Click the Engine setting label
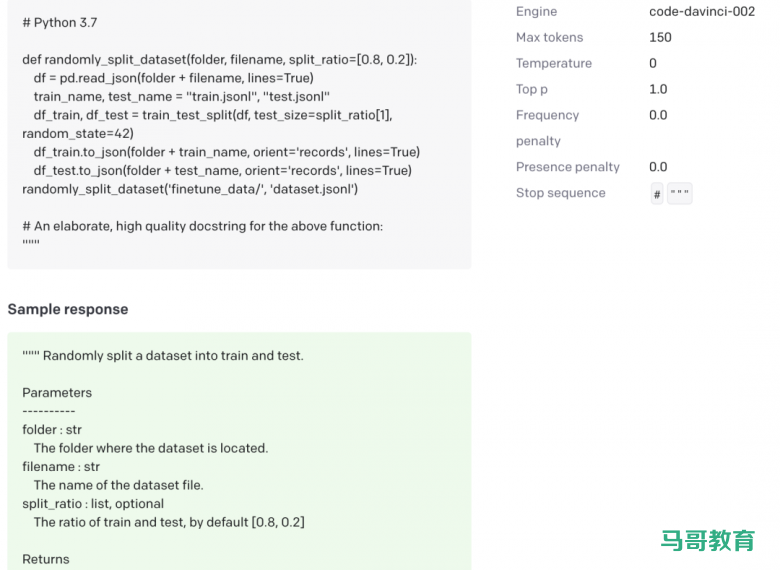The height and width of the screenshot is (570, 780). point(536,11)
